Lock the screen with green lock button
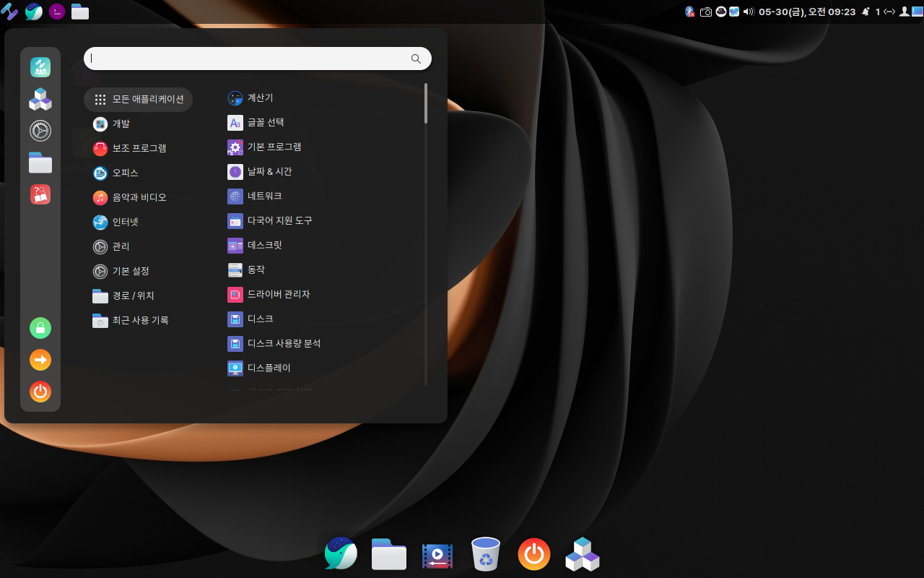The image size is (924, 578). coord(40,328)
